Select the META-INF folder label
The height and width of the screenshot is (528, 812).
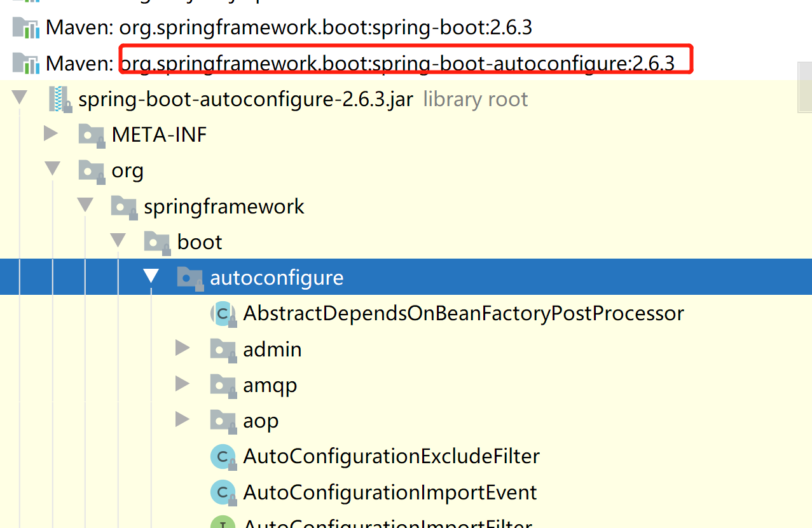pyautogui.click(x=159, y=135)
